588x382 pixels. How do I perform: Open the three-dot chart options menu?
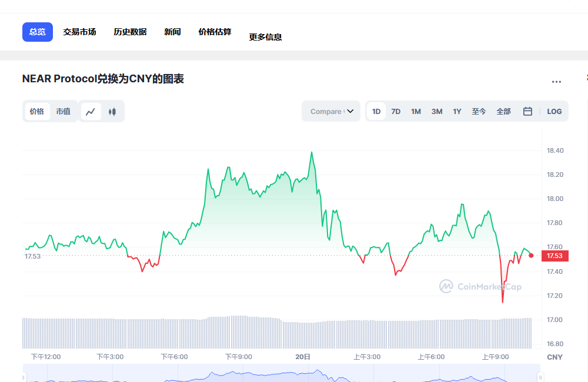tap(556, 82)
